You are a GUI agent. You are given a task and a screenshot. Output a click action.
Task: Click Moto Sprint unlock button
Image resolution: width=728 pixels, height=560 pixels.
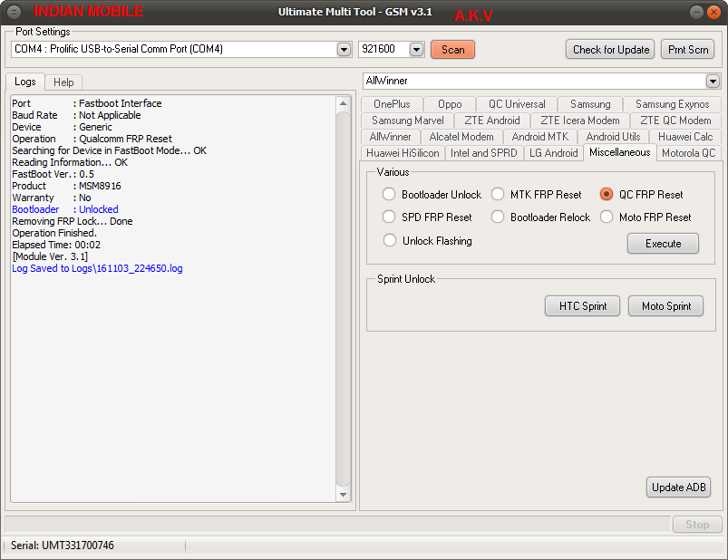pos(665,305)
